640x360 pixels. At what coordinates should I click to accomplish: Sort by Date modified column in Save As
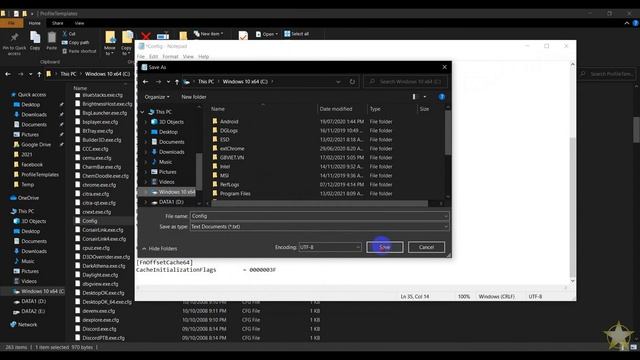336,109
